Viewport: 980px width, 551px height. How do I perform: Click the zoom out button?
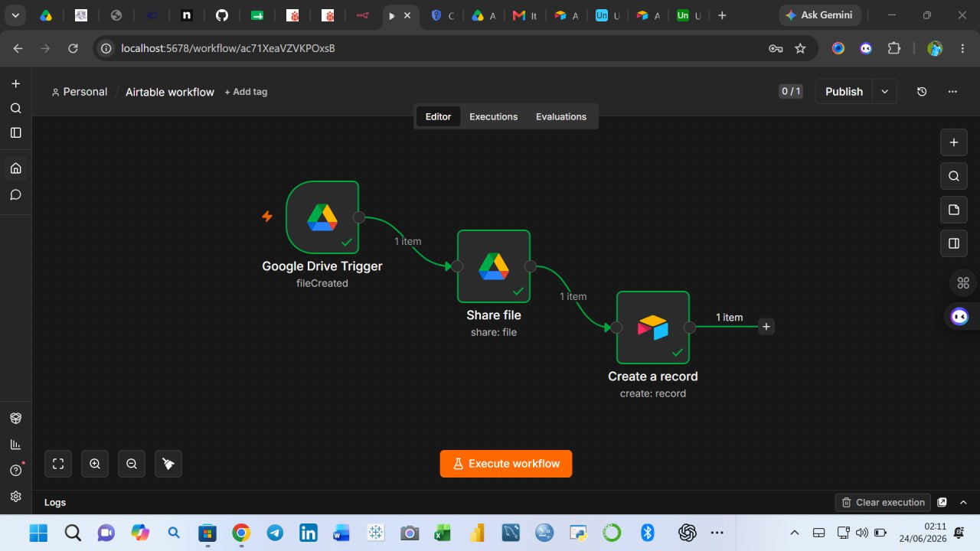pos(132,464)
